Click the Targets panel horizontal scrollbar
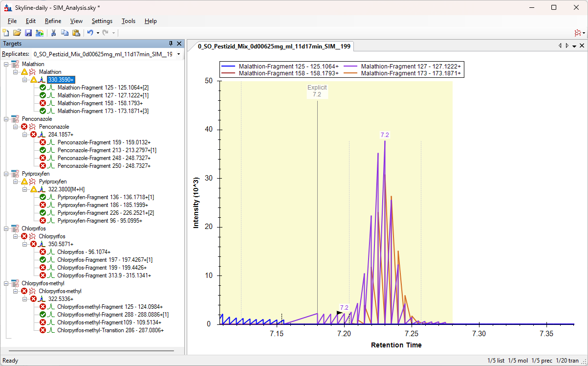The height and width of the screenshot is (366, 588). pos(91,350)
